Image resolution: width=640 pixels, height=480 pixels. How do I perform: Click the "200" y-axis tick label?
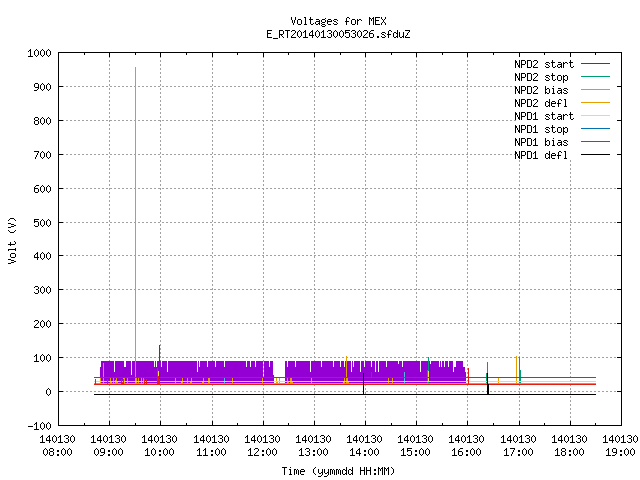tap(42, 324)
